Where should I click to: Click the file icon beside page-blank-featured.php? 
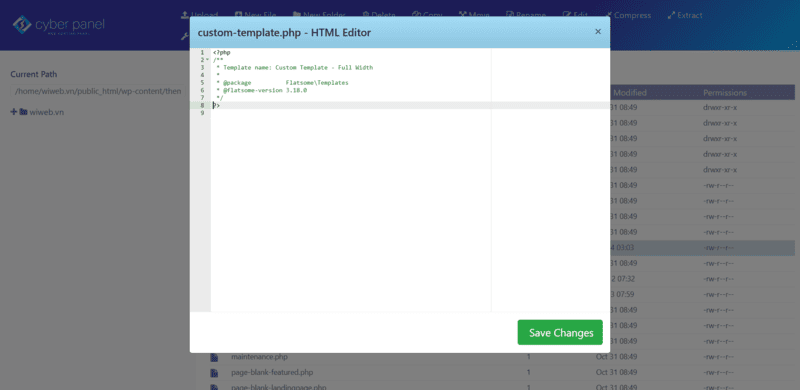pyautogui.click(x=214, y=372)
